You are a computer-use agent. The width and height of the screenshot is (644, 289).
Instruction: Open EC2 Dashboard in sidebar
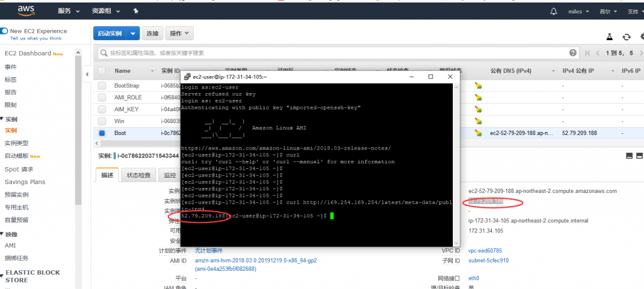tap(28, 53)
